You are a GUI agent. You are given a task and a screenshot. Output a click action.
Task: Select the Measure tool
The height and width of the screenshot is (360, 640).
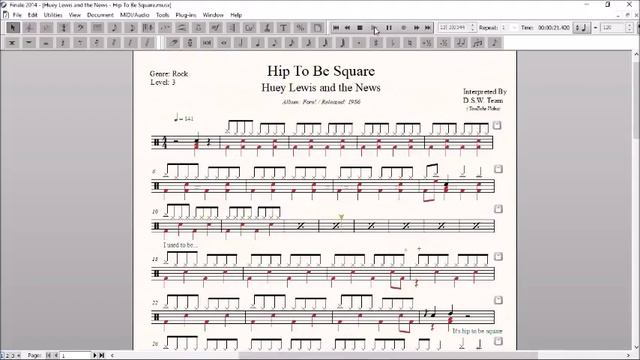pyautogui.click(x=97, y=28)
